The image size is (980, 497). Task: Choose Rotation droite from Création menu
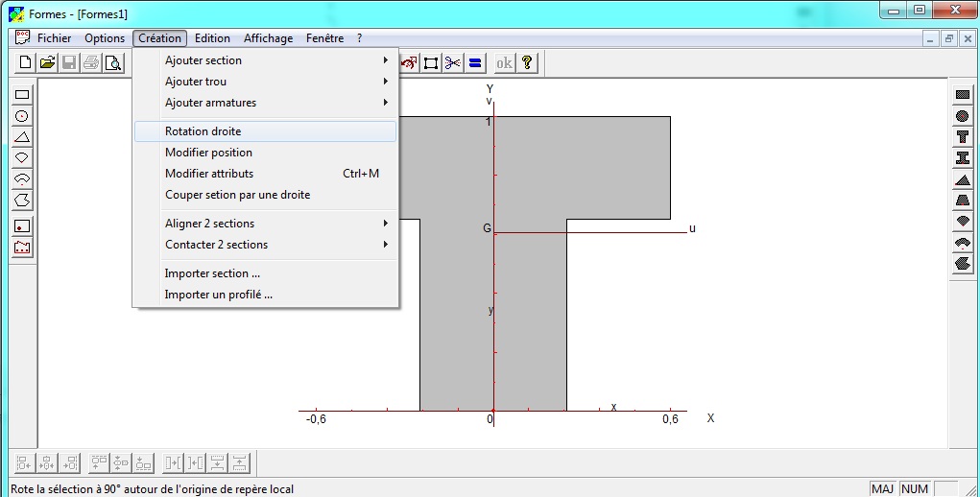point(265,131)
